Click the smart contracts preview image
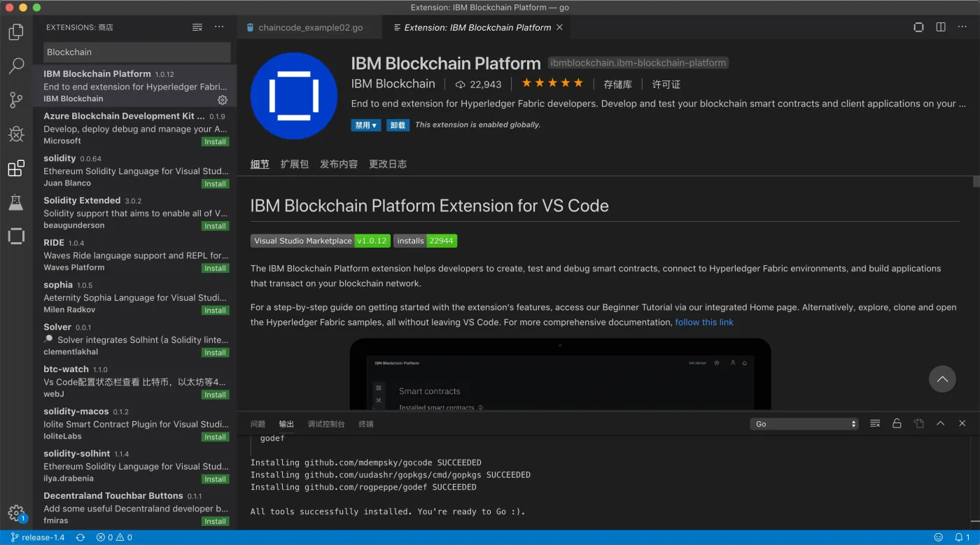Viewport: 980px width, 545px height. pyautogui.click(x=560, y=374)
